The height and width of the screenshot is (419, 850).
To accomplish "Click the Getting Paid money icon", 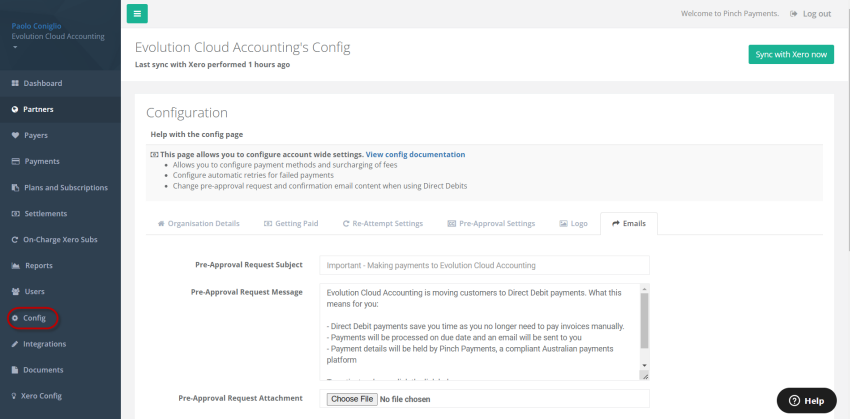I will pos(268,223).
